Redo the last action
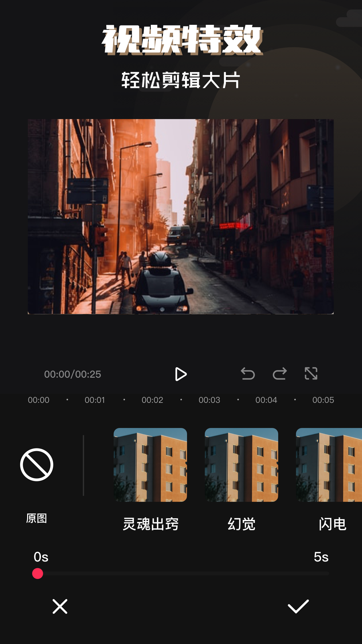 pyautogui.click(x=280, y=374)
